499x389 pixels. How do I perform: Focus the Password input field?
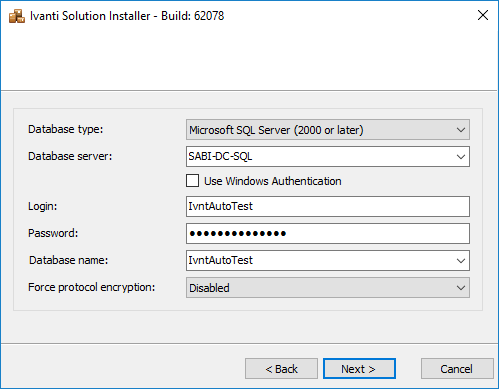click(x=328, y=233)
